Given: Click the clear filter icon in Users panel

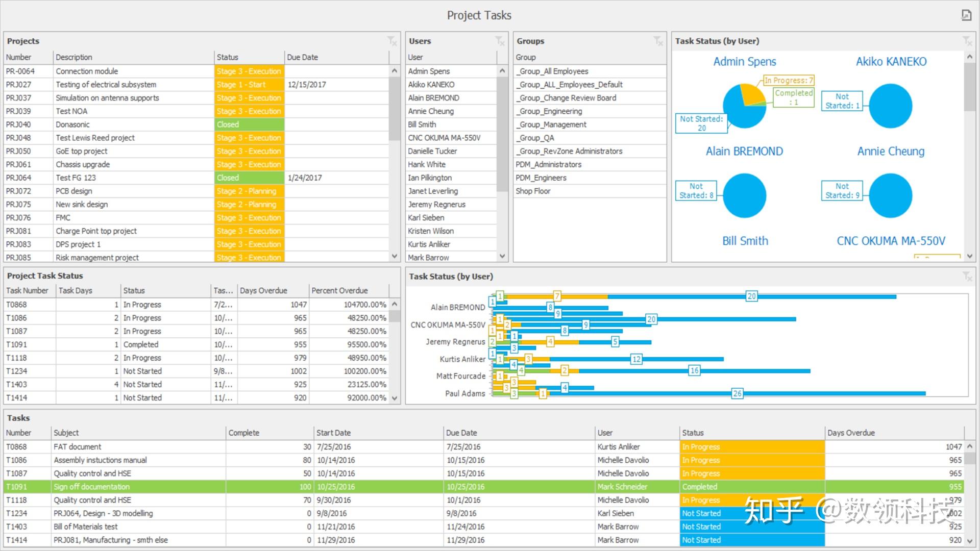Looking at the screenshot, I should tap(500, 41).
